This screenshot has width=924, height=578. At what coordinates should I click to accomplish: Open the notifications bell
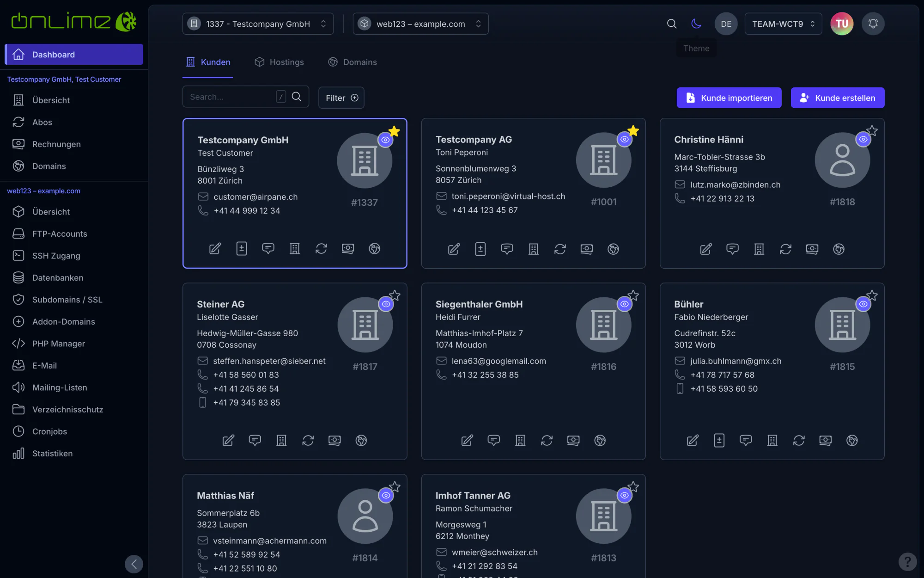pos(873,24)
